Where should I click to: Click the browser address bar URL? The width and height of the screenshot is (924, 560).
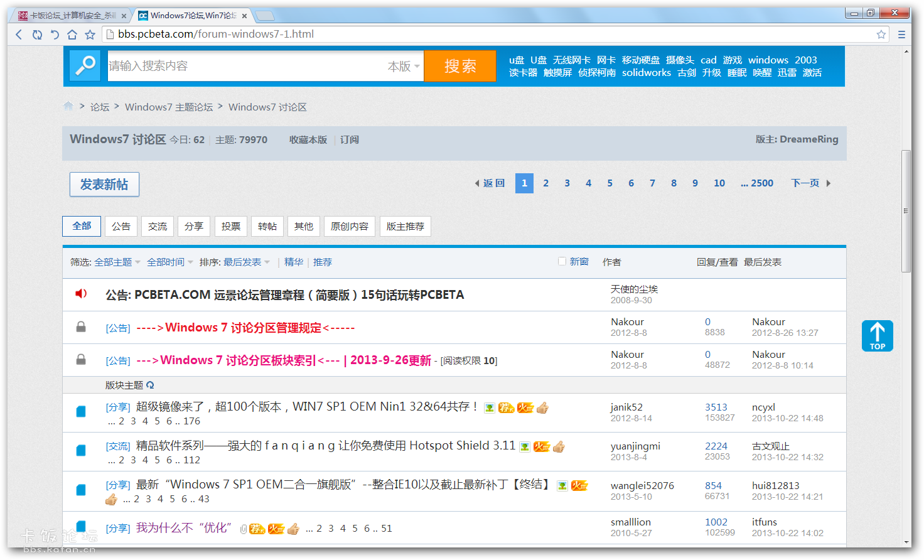click(216, 34)
